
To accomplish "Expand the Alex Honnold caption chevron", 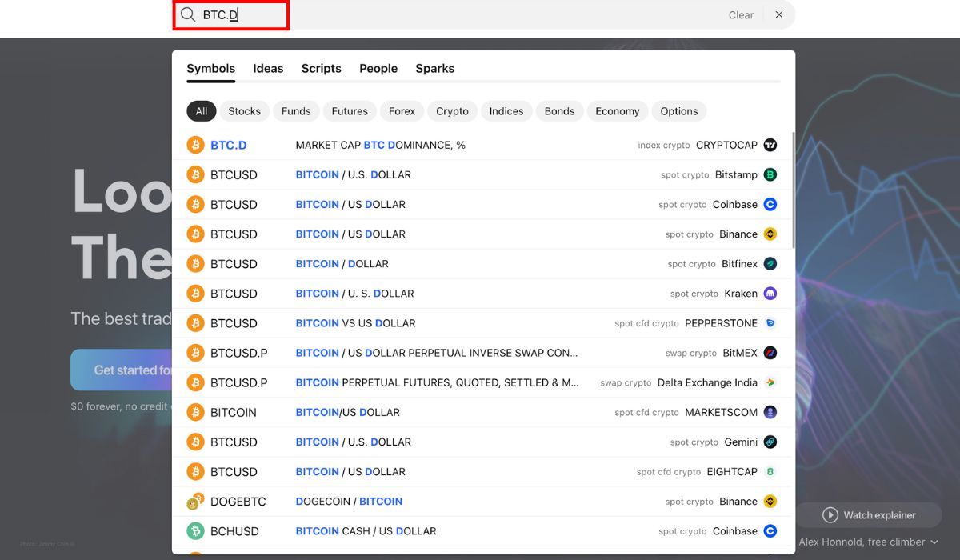I will click(934, 542).
